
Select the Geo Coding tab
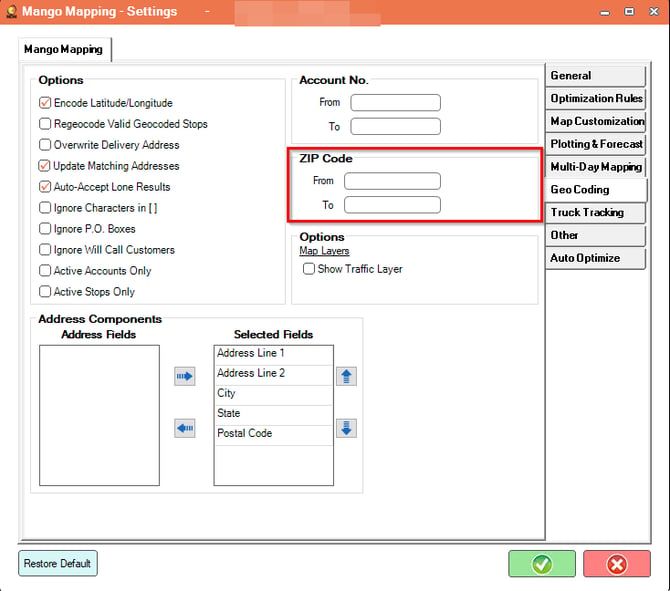coord(595,190)
